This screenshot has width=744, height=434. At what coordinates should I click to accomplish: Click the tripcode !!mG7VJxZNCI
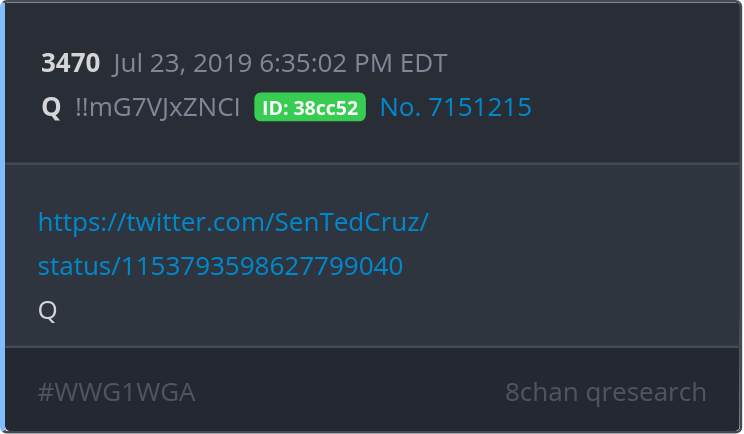(x=157, y=108)
